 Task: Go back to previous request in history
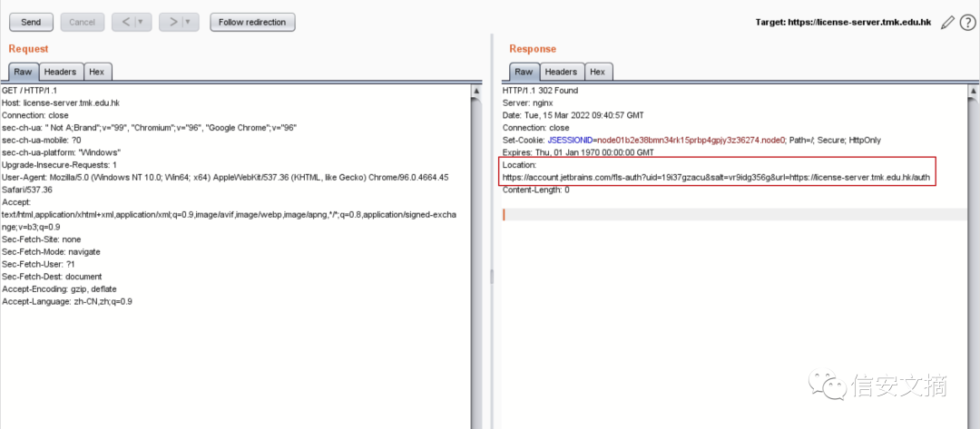pyautogui.click(x=125, y=22)
